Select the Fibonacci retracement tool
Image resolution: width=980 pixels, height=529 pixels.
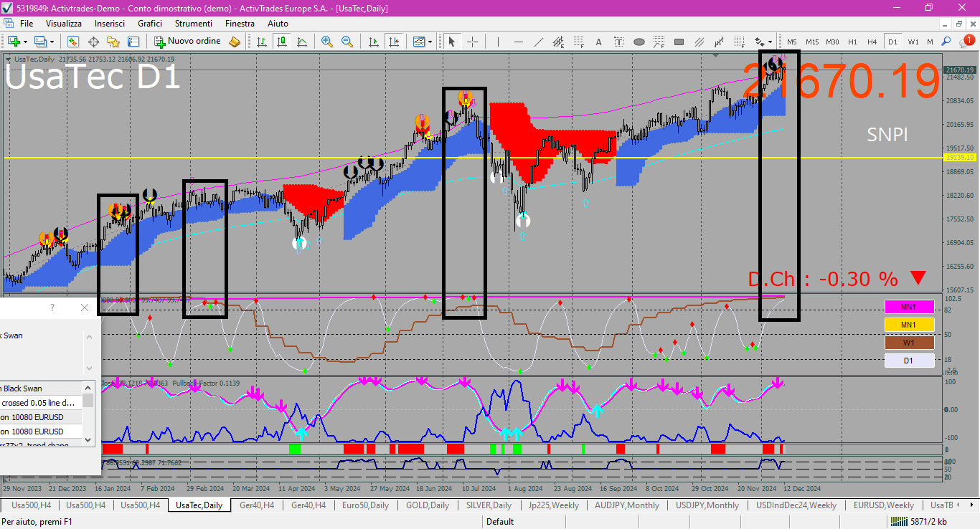578,42
